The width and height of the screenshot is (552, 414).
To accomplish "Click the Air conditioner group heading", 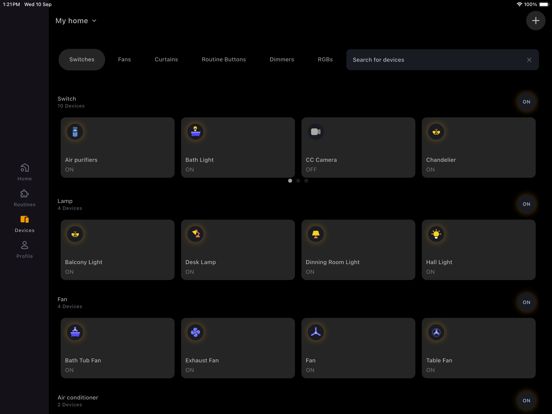I will 78,397.
